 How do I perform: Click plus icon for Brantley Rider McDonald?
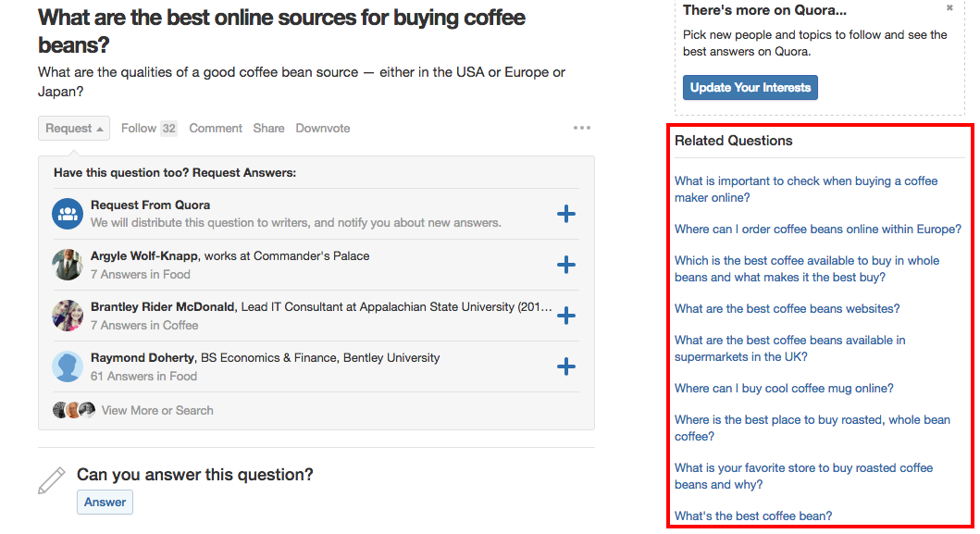coord(565,316)
